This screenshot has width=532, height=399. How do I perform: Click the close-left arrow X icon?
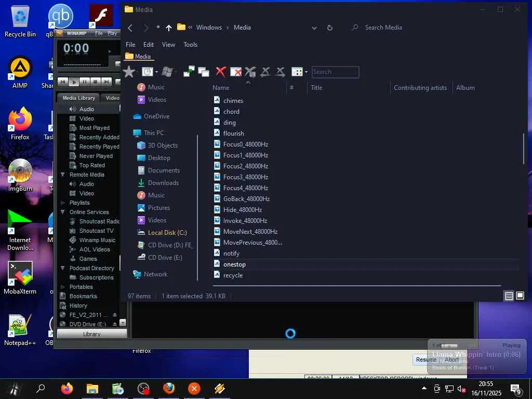(265, 72)
